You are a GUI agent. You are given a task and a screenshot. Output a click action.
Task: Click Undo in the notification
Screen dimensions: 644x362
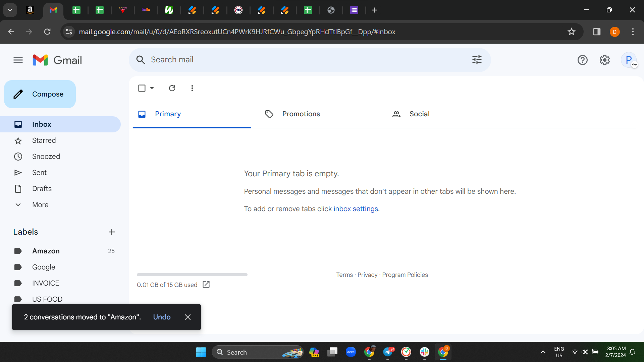pyautogui.click(x=162, y=317)
